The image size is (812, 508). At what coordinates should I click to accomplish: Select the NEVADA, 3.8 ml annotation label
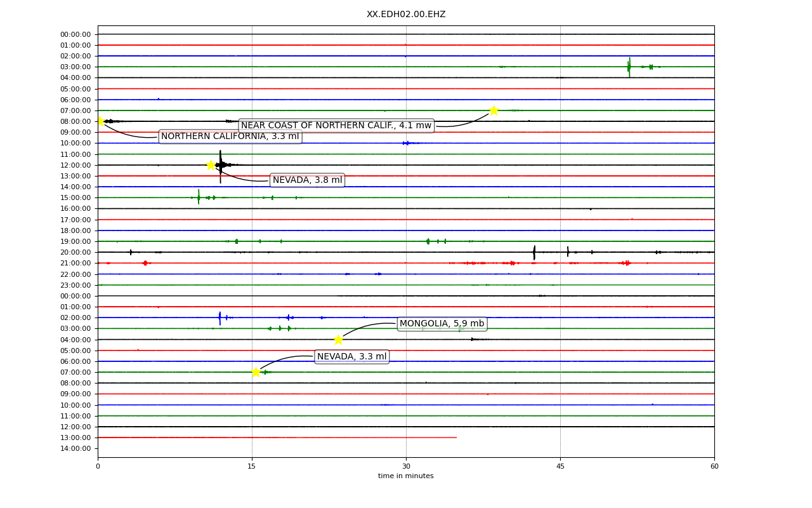coord(308,180)
